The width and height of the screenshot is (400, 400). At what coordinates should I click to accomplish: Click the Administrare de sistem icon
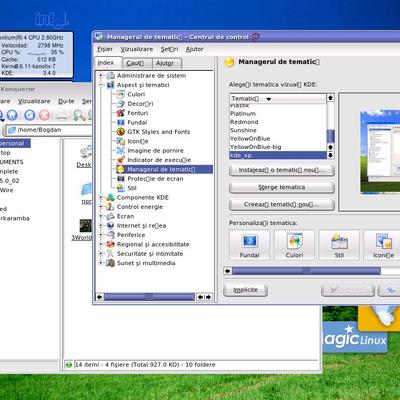[110, 76]
